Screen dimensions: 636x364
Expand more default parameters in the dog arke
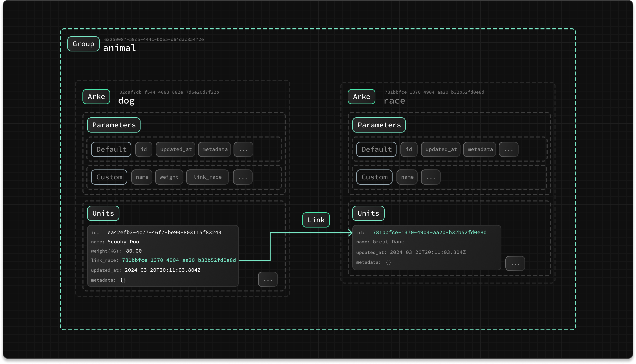coord(243,149)
